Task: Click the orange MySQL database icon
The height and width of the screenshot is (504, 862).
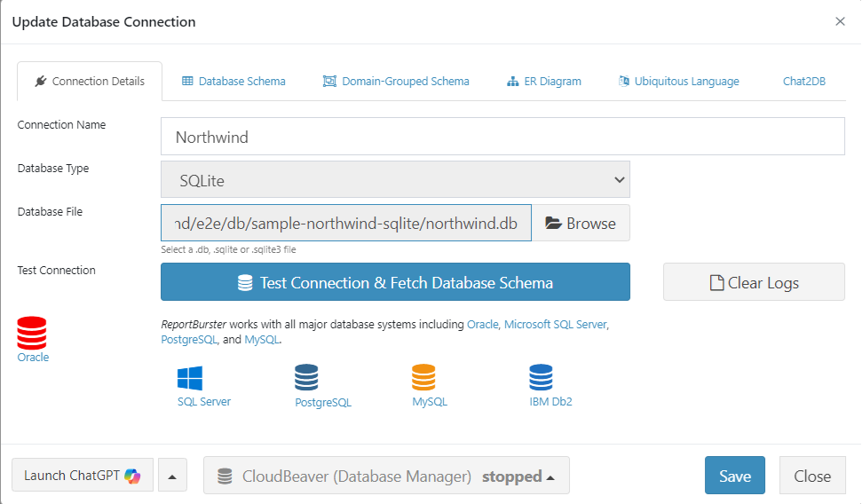Action: coord(423,378)
